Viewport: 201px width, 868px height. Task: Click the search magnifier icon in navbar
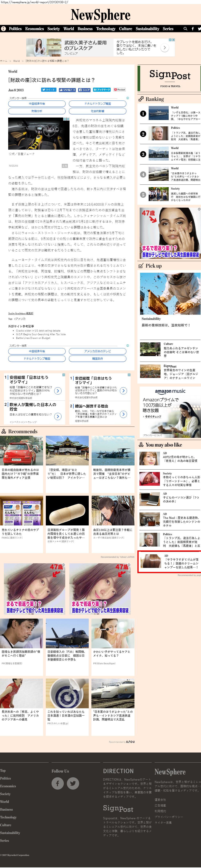[x=185, y=29]
